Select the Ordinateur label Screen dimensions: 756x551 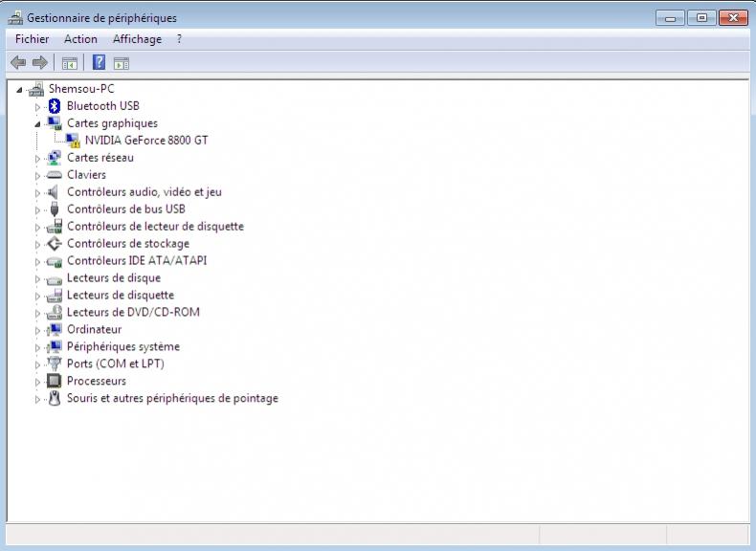pos(94,329)
